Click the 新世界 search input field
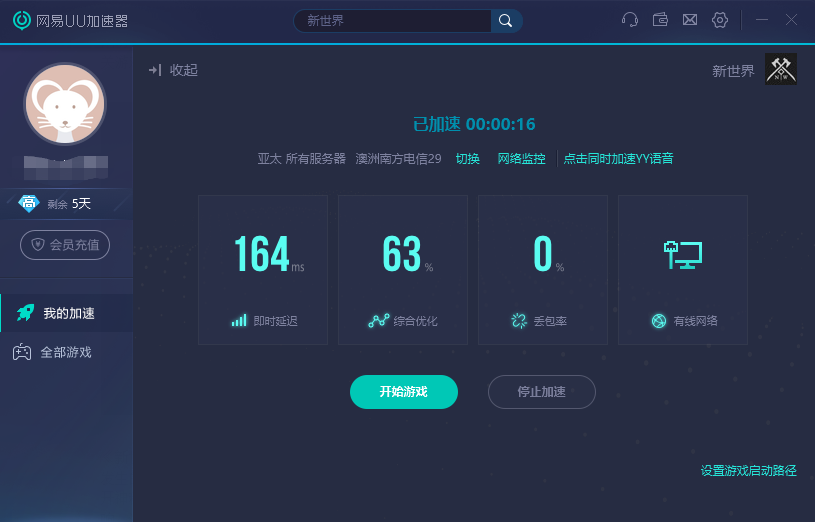Image resolution: width=815 pixels, height=522 pixels. point(393,21)
